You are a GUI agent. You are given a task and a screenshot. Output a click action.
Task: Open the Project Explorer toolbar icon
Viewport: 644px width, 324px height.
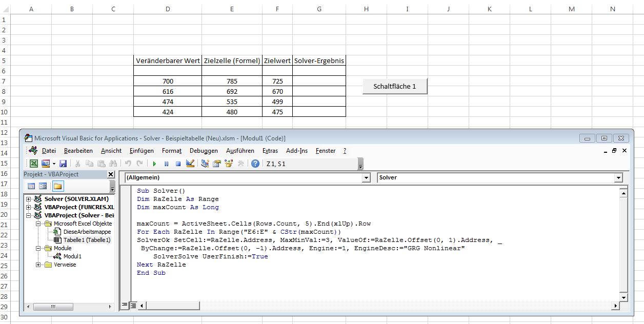(205, 164)
